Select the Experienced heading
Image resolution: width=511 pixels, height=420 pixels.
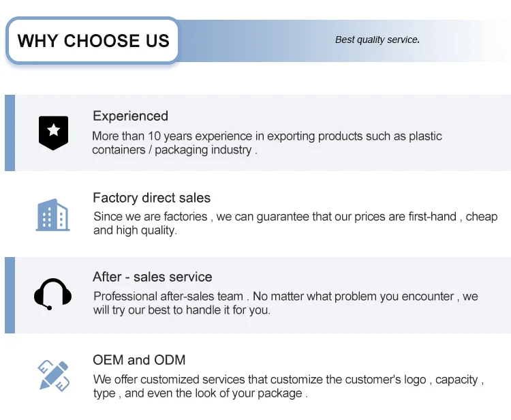point(130,116)
